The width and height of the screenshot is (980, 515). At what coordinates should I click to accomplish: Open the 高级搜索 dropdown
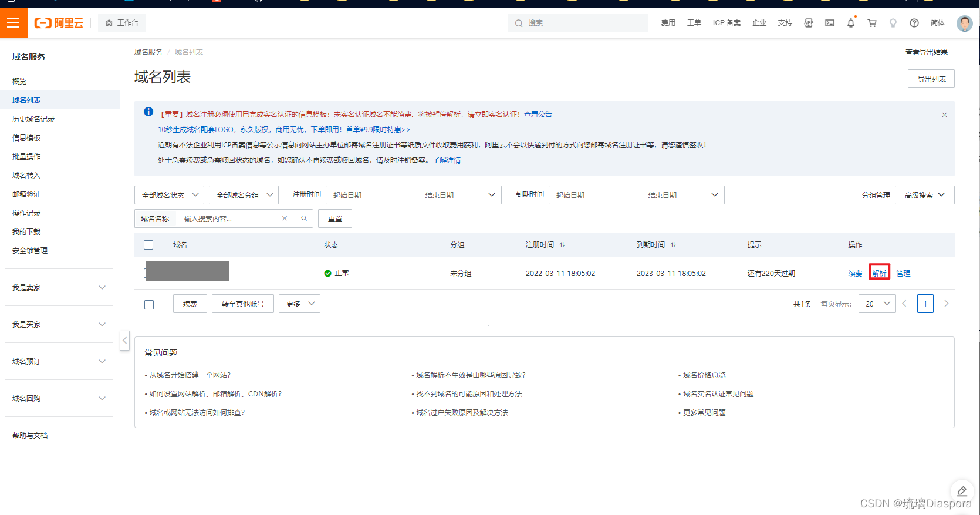click(x=925, y=195)
